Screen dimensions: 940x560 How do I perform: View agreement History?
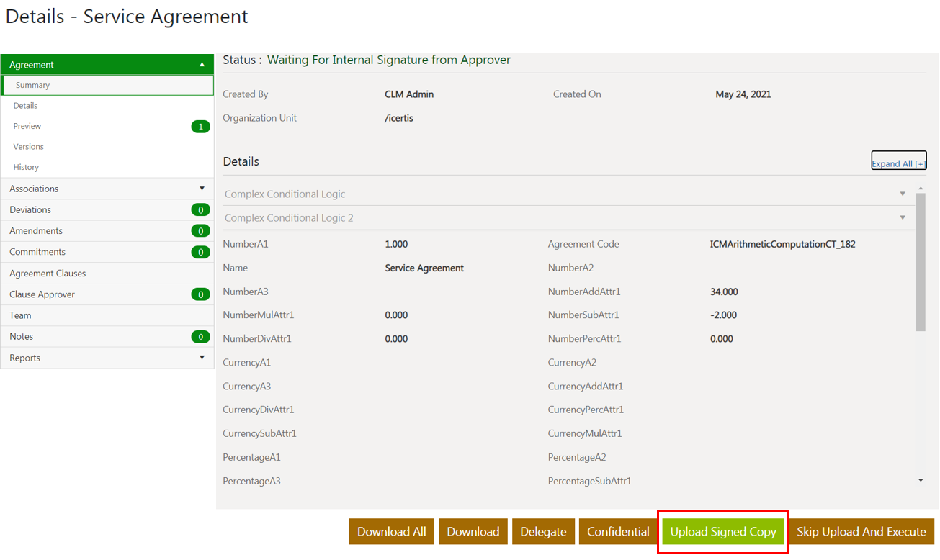[x=26, y=167]
